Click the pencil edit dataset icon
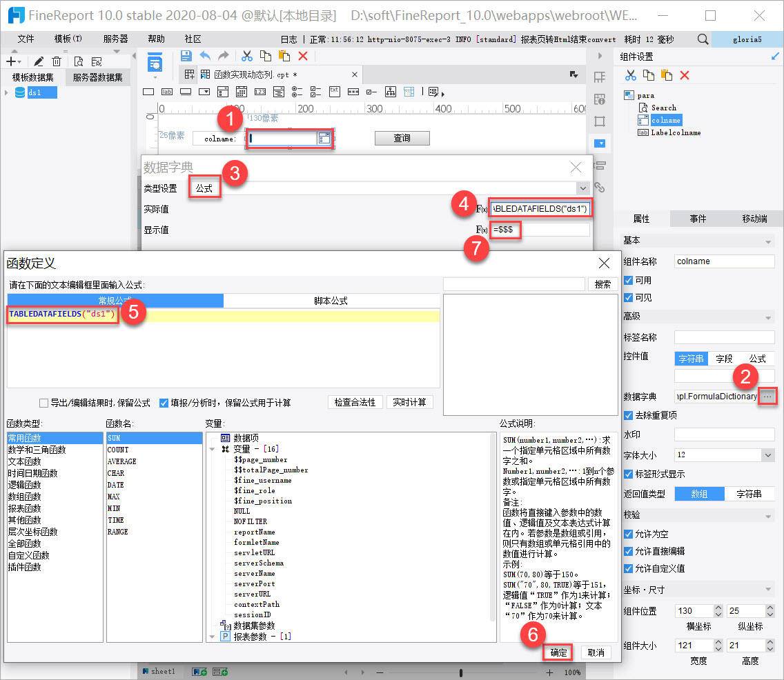 click(39, 61)
